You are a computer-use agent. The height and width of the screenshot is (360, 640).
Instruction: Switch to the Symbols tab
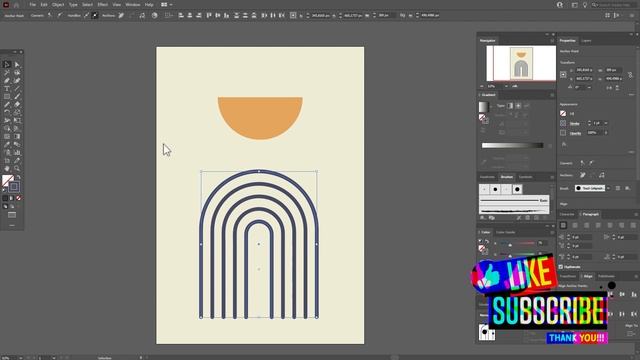(x=525, y=177)
